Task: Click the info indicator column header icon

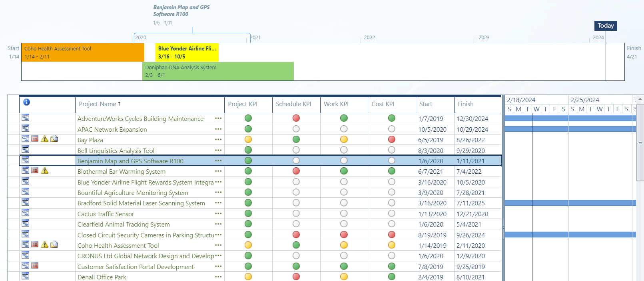Action: click(x=26, y=102)
